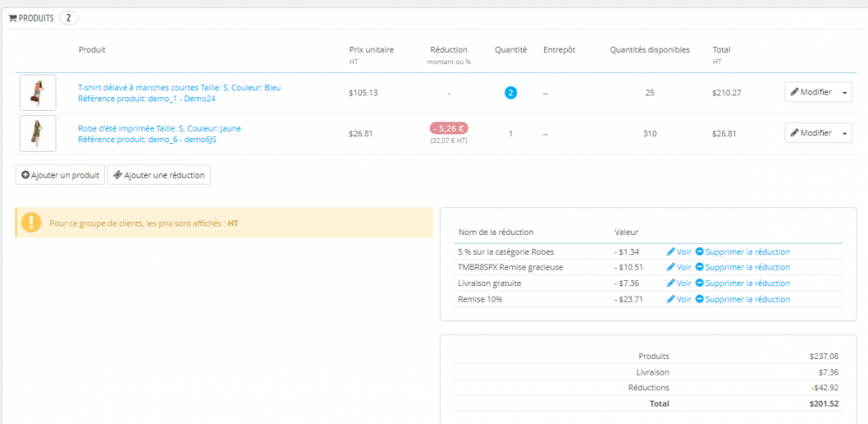Click the T-shirt unit price $105.13

363,93
